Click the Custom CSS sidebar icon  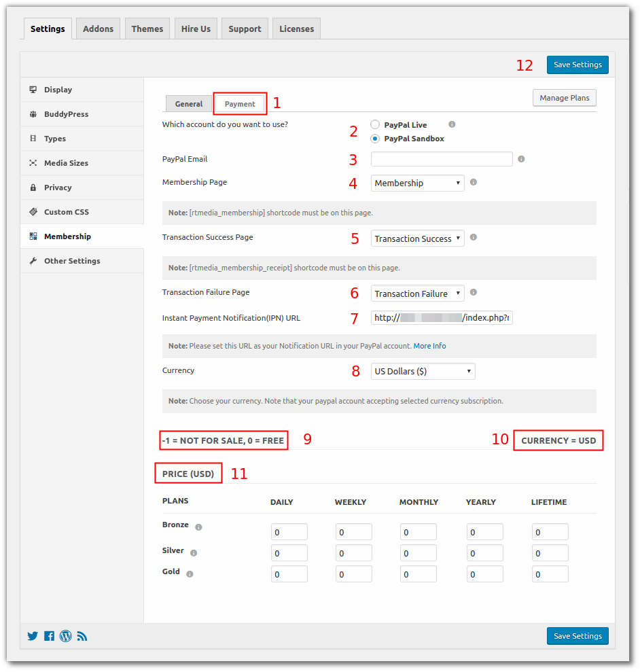coord(33,211)
